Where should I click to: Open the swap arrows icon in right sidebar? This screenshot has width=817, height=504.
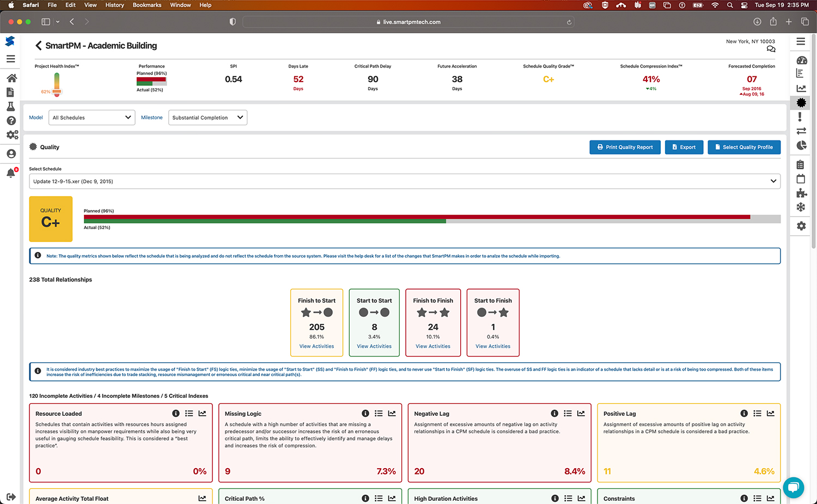click(801, 131)
